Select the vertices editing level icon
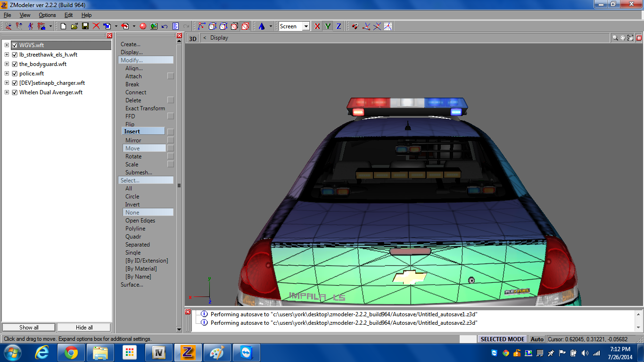 202,26
